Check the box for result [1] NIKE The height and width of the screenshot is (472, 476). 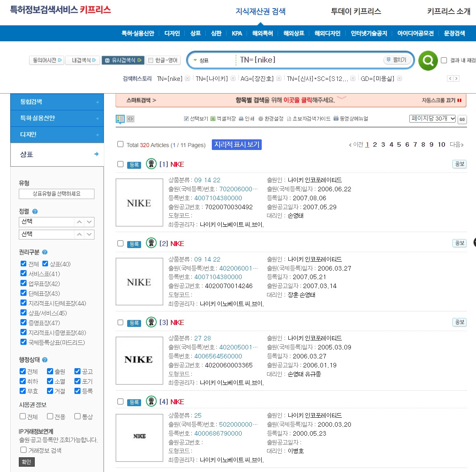(121, 164)
